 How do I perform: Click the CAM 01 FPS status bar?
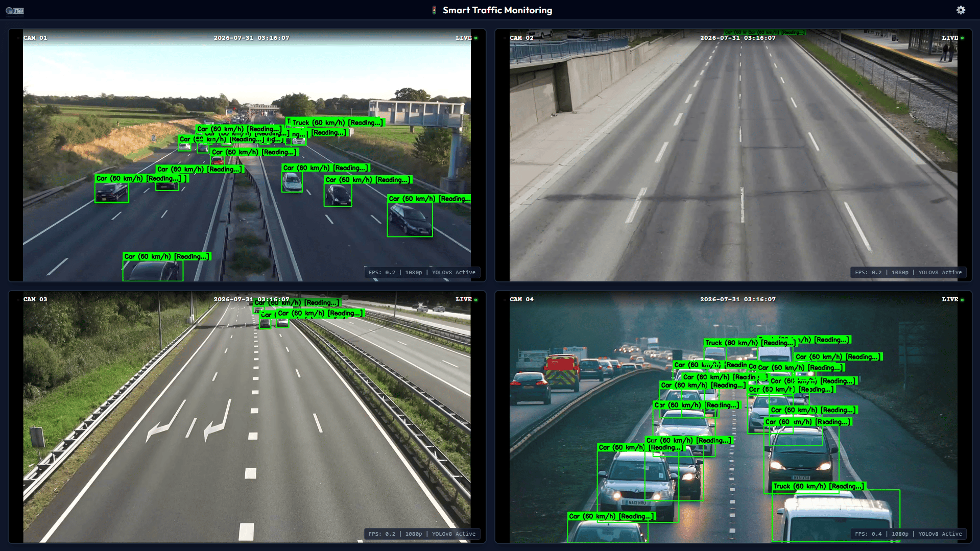(x=422, y=272)
